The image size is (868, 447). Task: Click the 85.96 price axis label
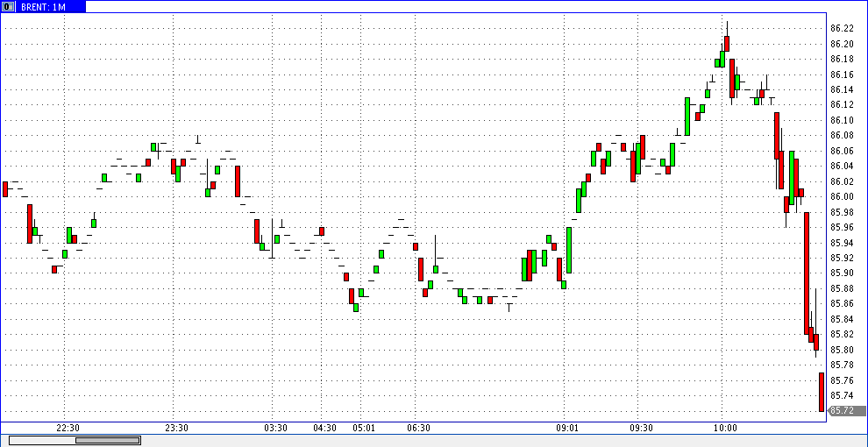pos(842,227)
